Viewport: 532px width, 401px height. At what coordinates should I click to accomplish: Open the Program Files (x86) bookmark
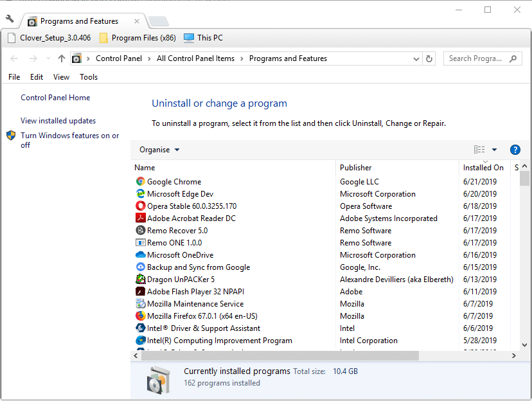[x=137, y=38]
